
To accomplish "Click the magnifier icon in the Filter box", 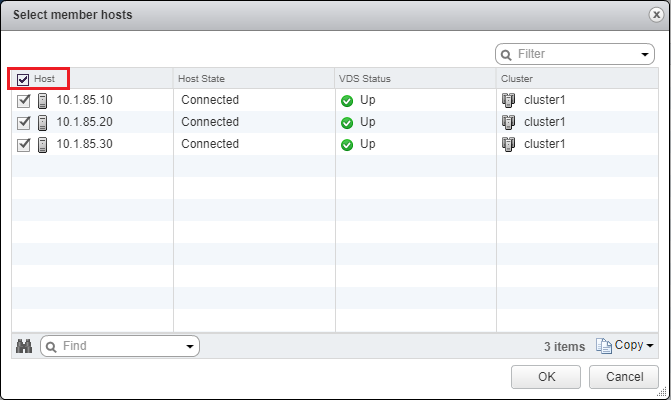I will (x=506, y=55).
